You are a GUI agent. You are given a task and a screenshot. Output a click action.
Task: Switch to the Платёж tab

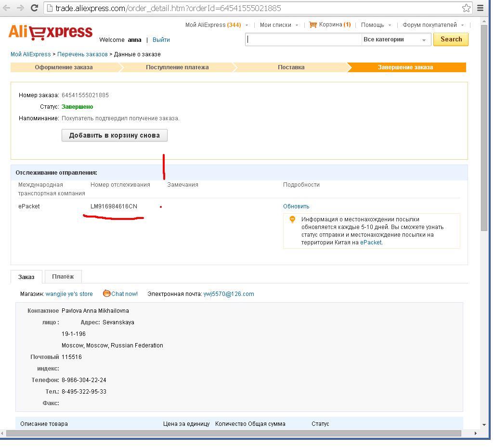63,276
